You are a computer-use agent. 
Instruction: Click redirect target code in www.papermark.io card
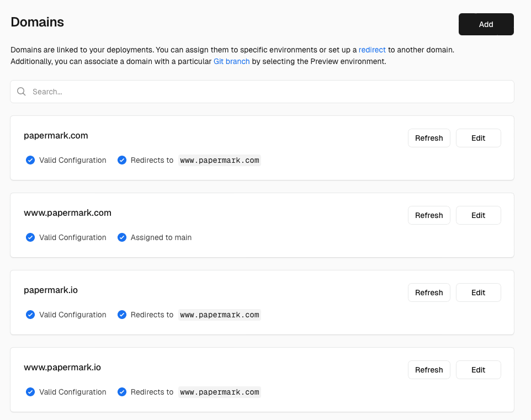point(220,392)
